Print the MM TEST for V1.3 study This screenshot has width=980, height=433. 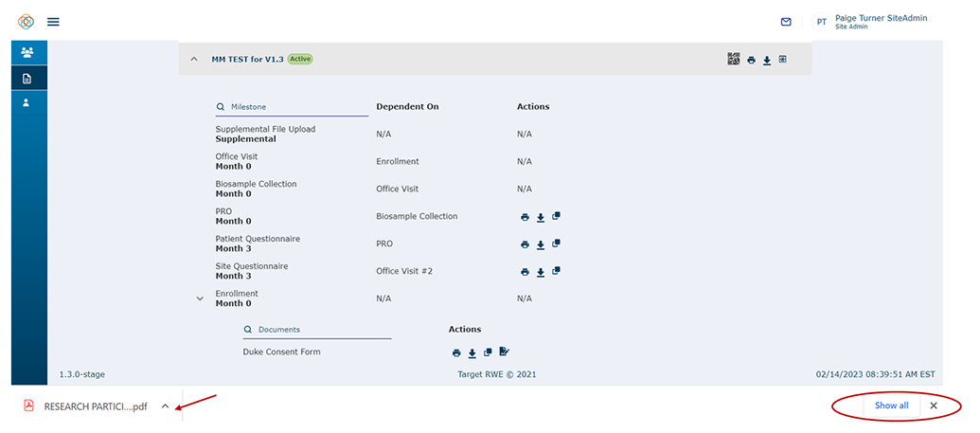tap(751, 60)
